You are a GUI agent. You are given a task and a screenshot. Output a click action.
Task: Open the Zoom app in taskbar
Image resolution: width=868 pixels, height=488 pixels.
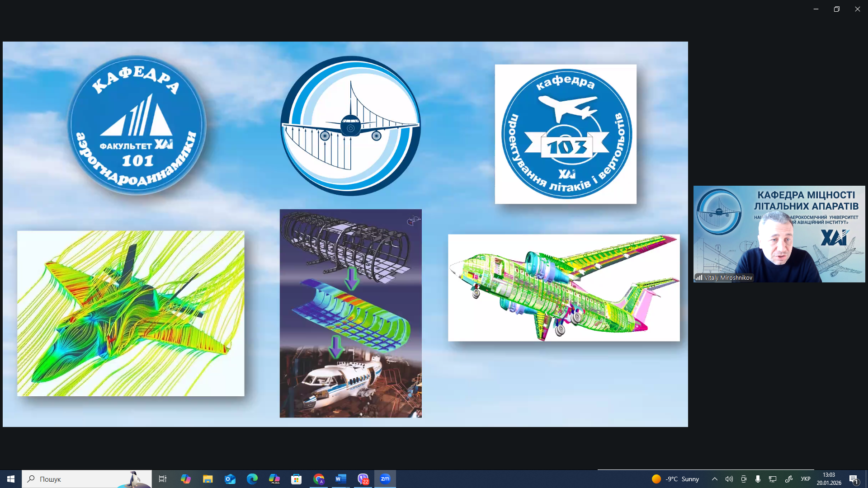385,479
